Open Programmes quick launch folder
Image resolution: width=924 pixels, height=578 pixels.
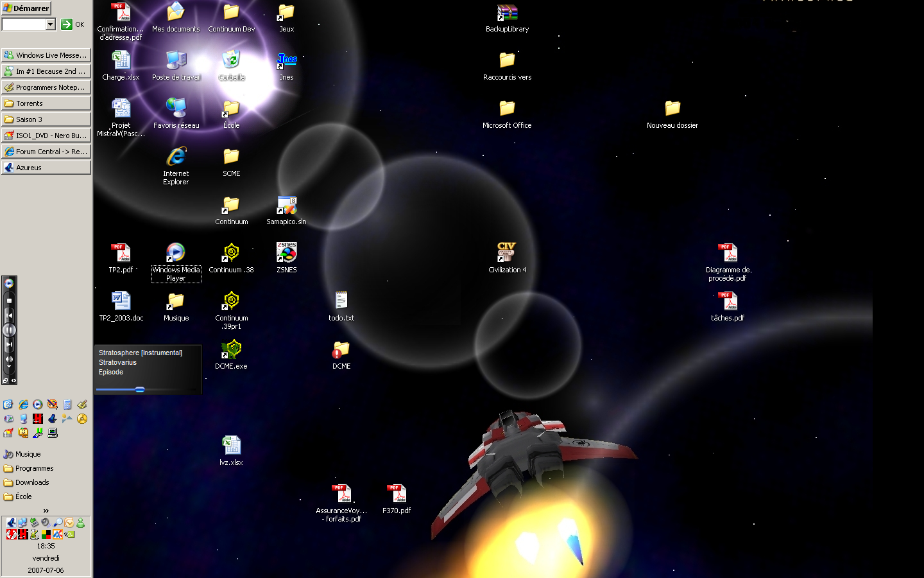coord(28,468)
